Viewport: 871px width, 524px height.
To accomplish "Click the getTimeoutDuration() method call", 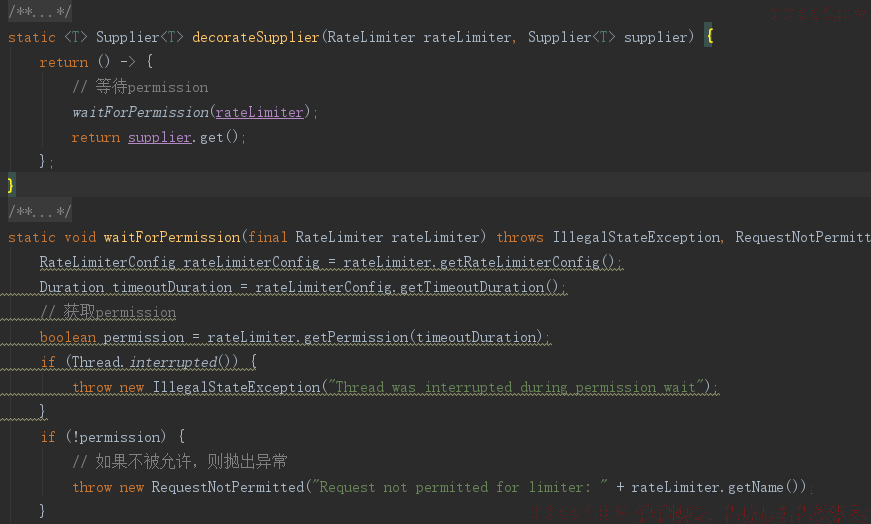I will [479, 287].
